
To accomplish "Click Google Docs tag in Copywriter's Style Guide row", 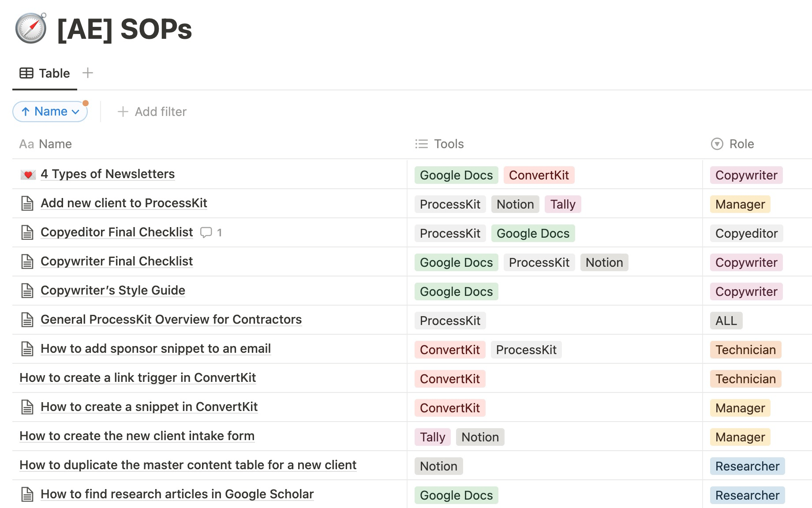I will [x=457, y=291].
